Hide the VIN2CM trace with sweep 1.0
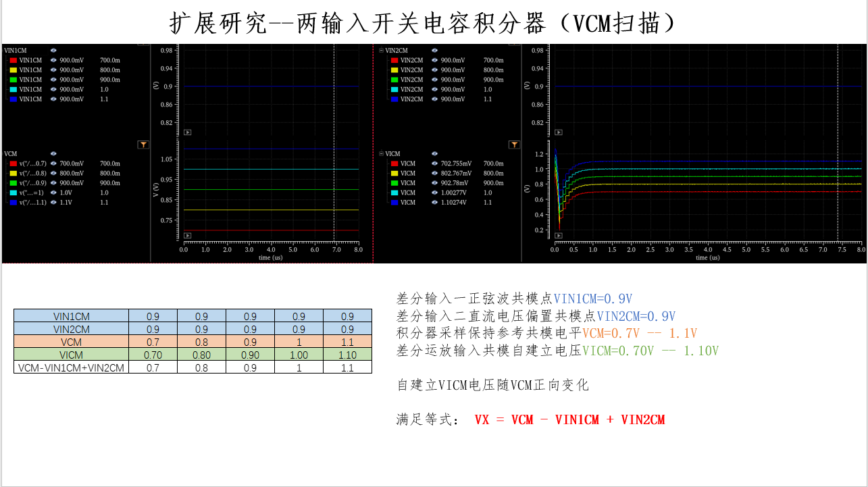Image resolution: width=868 pixels, height=487 pixels. tap(434, 89)
